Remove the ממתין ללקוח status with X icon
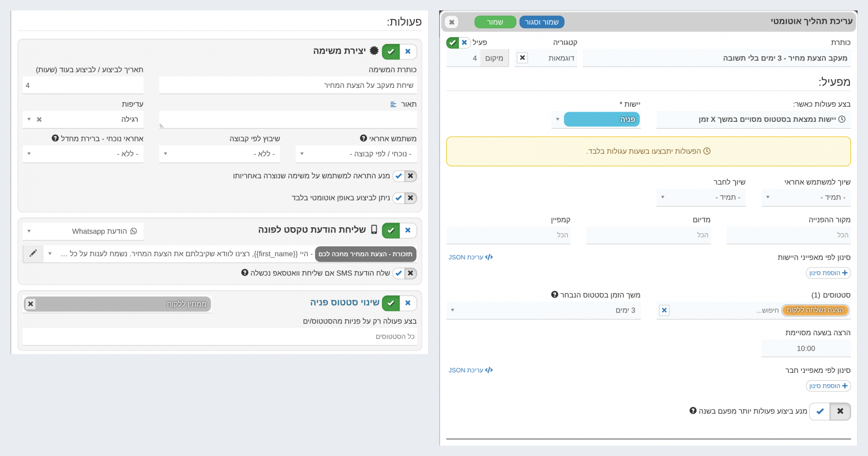 (x=30, y=304)
